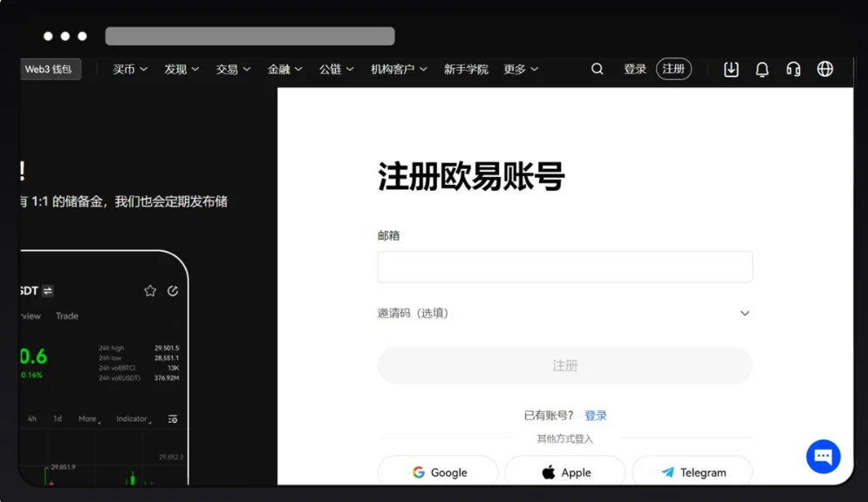
Task: Open the More timeframe dropdown
Action: (89, 419)
